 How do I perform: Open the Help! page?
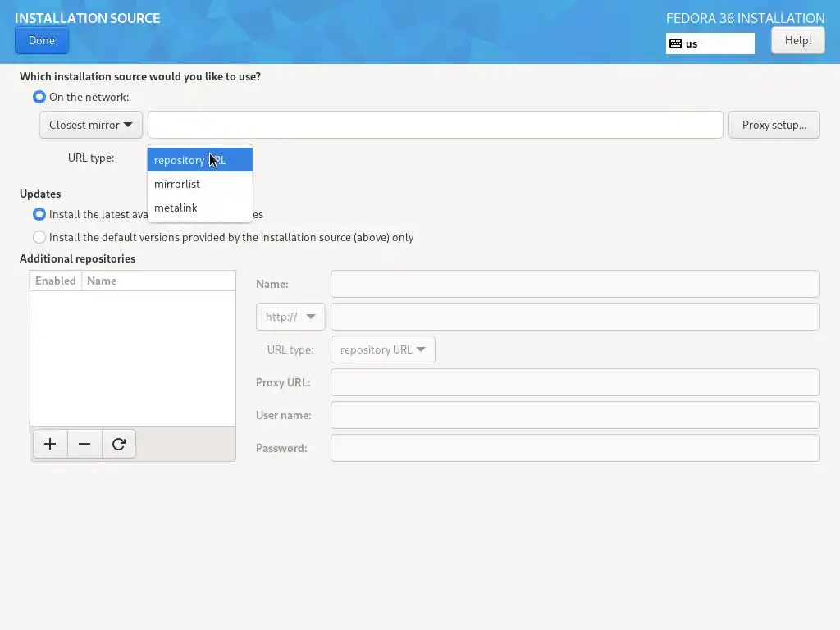click(797, 41)
